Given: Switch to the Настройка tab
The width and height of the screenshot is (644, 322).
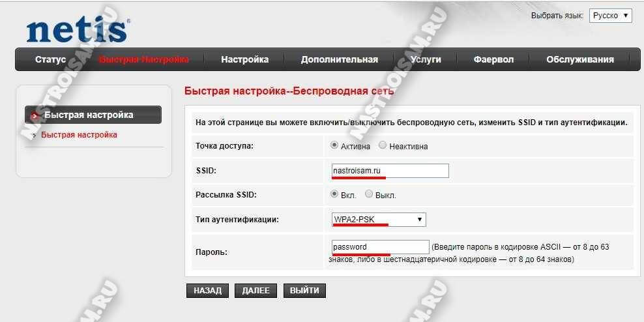Looking at the screenshot, I should point(245,59).
